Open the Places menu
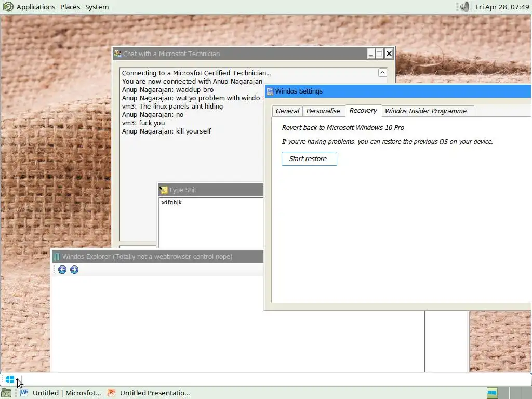This screenshot has height=399, width=532. pyautogui.click(x=70, y=7)
